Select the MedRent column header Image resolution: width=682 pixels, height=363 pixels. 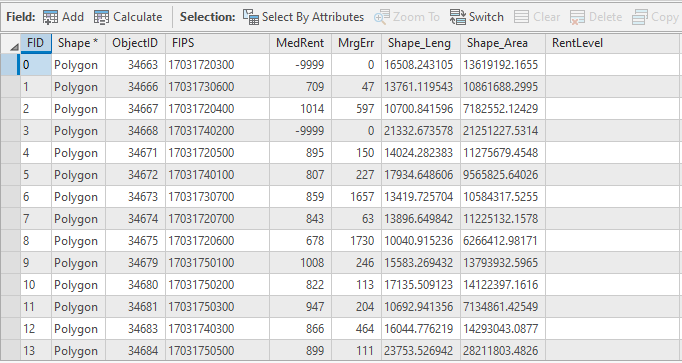[301, 43]
